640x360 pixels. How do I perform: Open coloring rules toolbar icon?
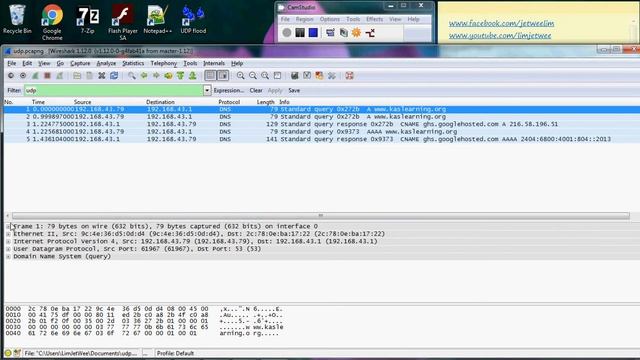coord(319,76)
